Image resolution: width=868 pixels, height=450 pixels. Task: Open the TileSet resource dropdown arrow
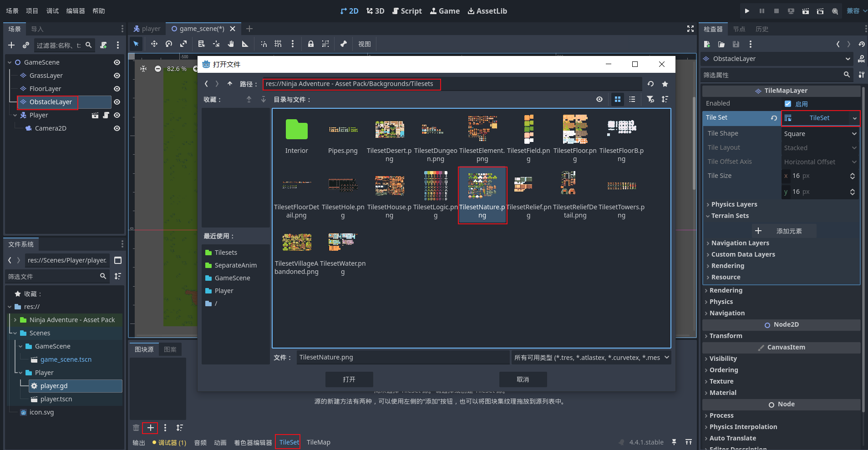[x=854, y=118]
